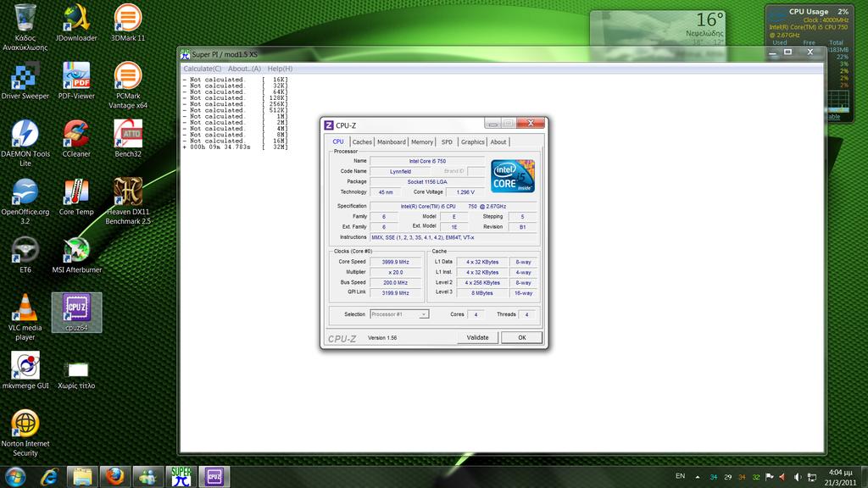Screen dimensions: 868x488
Task: Switch to CPU-Z Graphics tab
Action: [473, 142]
